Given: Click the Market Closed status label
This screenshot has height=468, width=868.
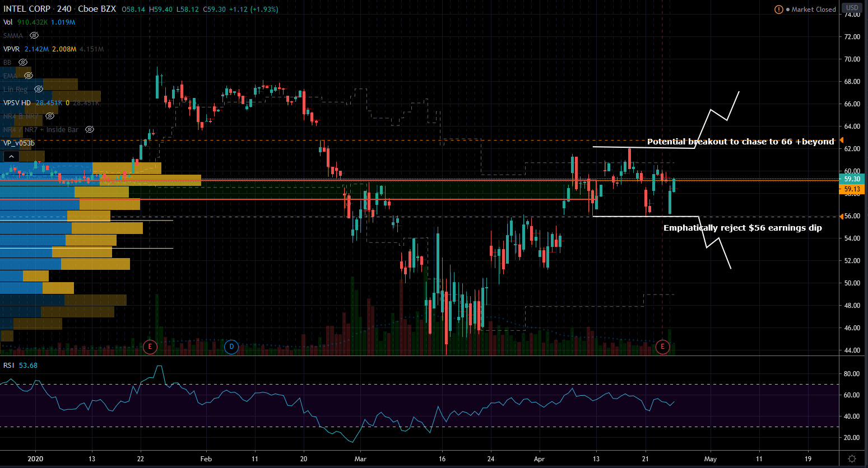Looking at the screenshot, I should (x=813, y=10).
